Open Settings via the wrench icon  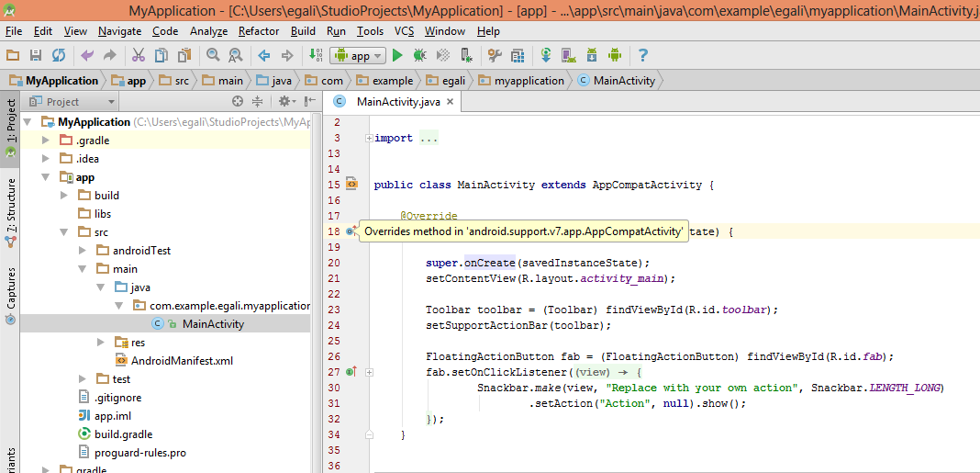(495, 56)
